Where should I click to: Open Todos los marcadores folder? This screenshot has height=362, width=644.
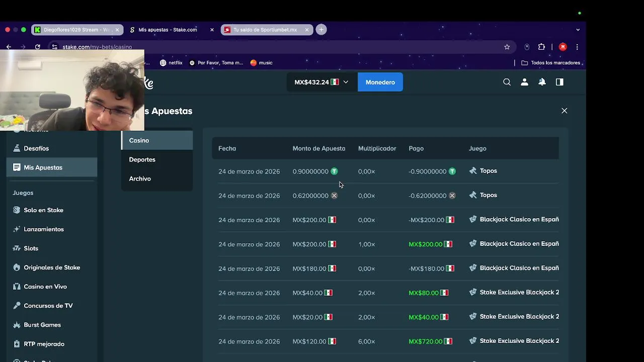pyautogui.click(x=550, y=63)
